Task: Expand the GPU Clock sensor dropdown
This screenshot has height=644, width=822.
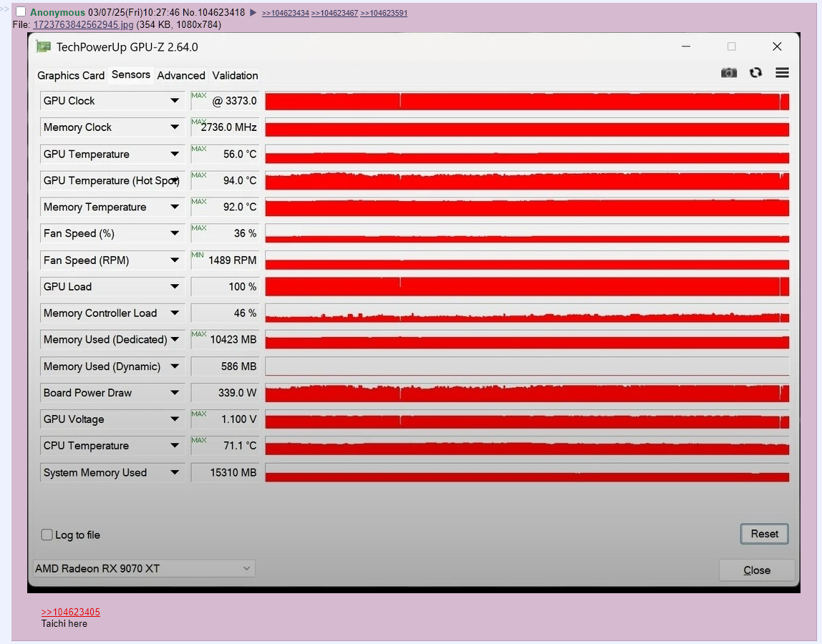Action: click(x=175, y=101)
